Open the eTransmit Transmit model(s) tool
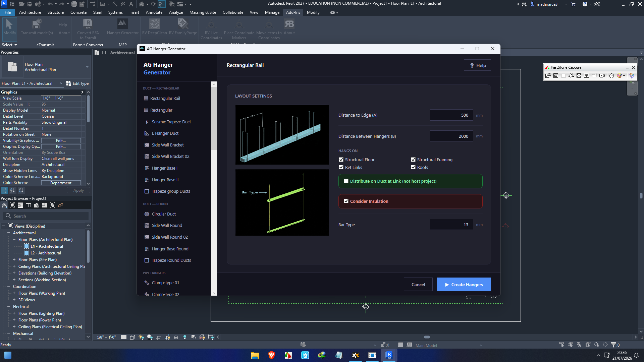Image resolution: width=644 pixels, height=362 pixels. 37,27
